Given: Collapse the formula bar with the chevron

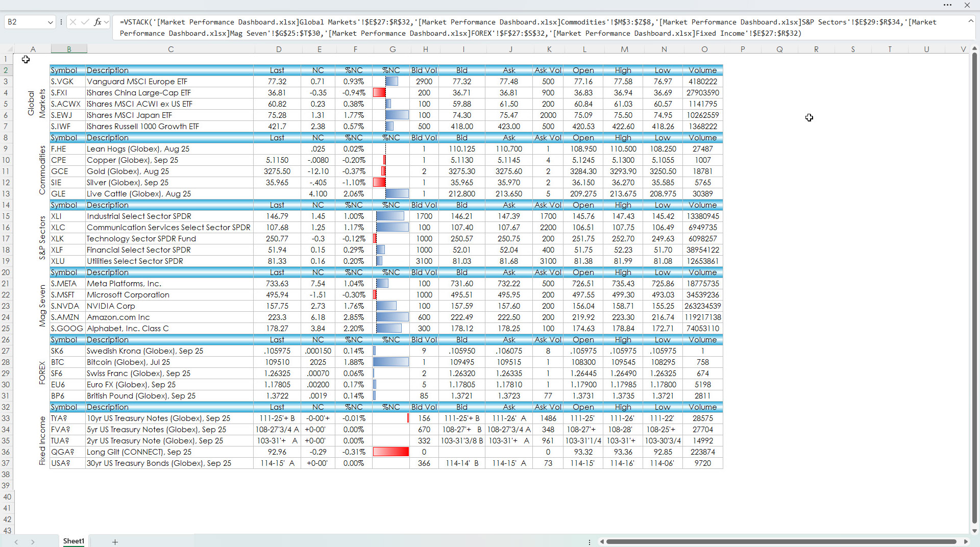Looking at the screenshot, I should 970,21.
